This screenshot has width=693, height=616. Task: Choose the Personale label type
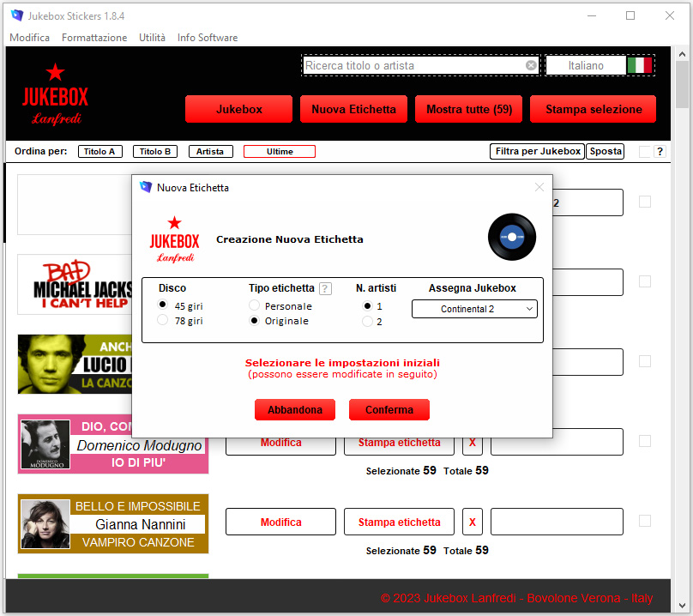point(254,305)
